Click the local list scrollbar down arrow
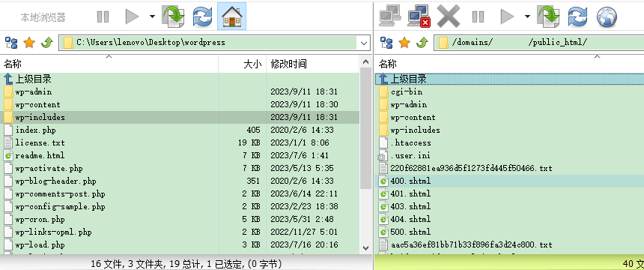644x270 pixels. coord(365,247)
